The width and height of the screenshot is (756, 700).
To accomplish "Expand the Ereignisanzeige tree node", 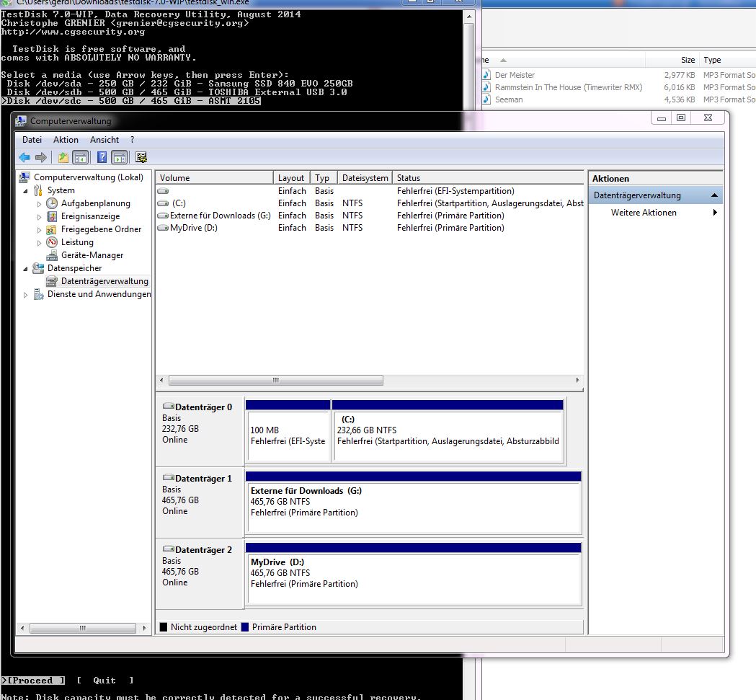I will click(39, 217).
